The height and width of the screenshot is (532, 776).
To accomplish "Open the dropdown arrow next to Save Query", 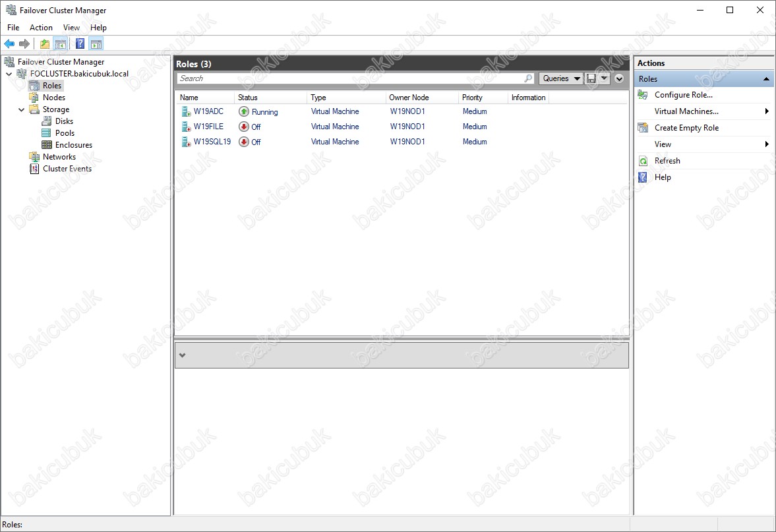I will click(604, 78).
